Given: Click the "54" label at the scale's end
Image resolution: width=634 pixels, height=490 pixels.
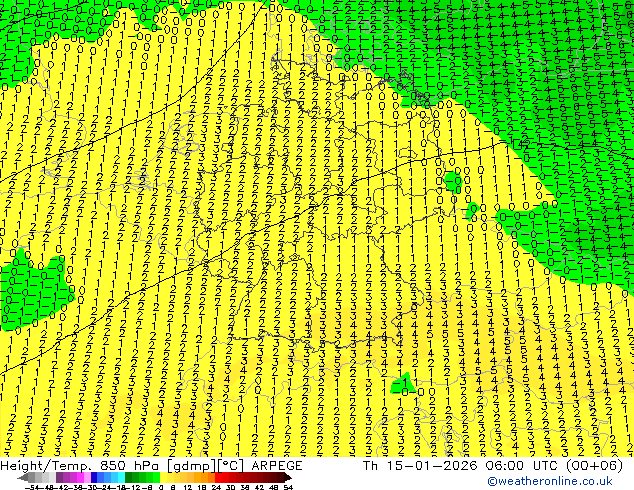Looking at the screenshot, I should point(288,487).
